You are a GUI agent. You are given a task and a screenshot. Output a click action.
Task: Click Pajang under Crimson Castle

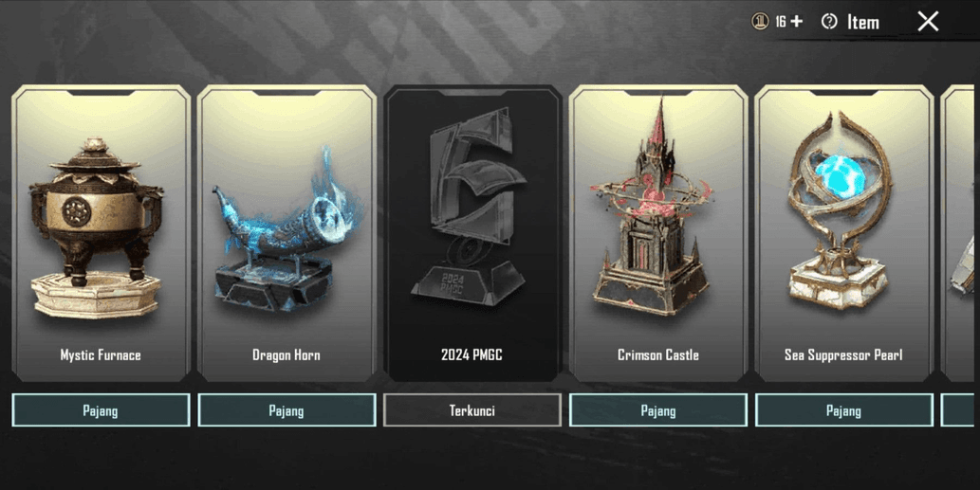coord(658,410)
